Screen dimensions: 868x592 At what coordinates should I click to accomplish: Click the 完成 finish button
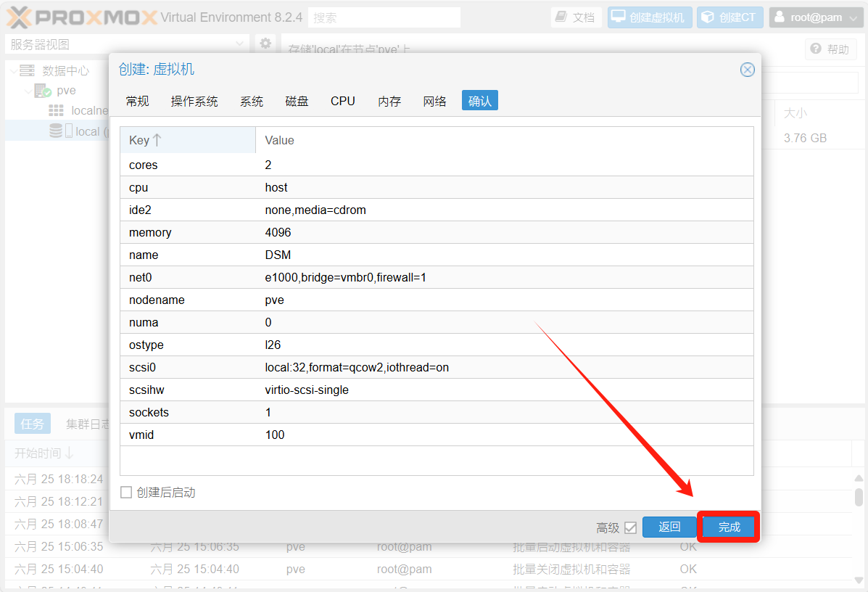click(729, 527)
